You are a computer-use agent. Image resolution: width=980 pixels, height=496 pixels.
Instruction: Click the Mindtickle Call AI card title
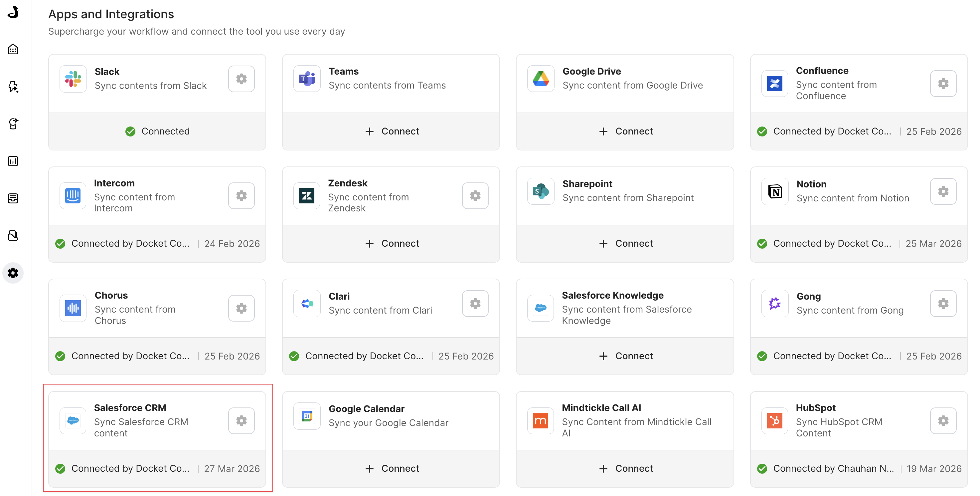coord(601,408)
